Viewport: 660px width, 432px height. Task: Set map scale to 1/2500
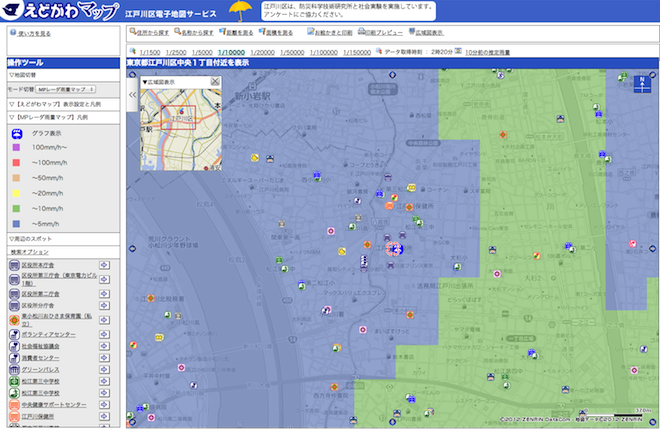[176, 52]
